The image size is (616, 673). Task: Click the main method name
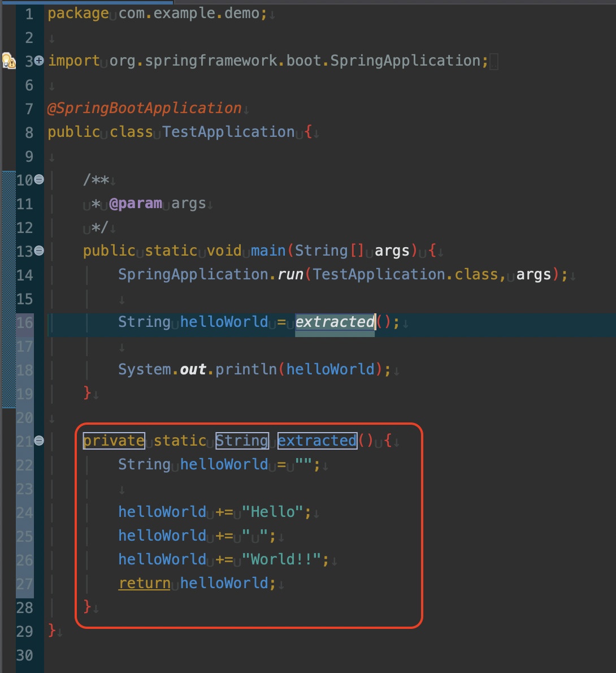(x=268, y=251)
